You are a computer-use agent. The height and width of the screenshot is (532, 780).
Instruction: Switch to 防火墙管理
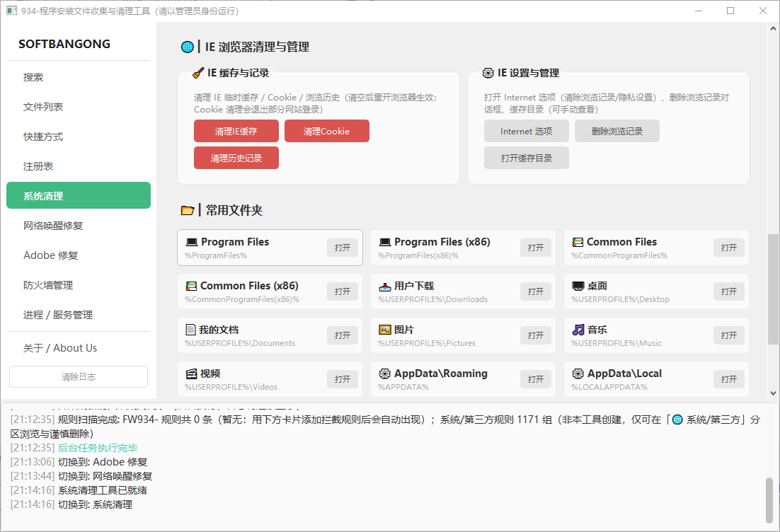pyautogui.click(x=79, y=285)
